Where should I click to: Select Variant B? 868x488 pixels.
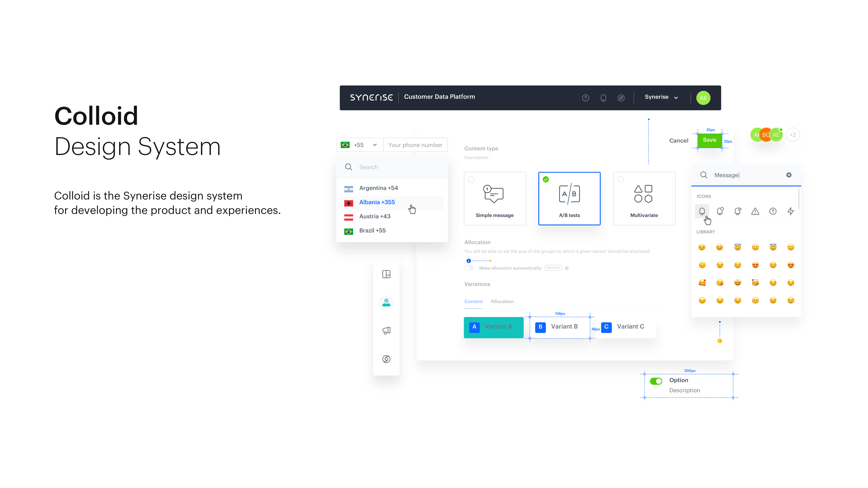(x=560, y=327)
